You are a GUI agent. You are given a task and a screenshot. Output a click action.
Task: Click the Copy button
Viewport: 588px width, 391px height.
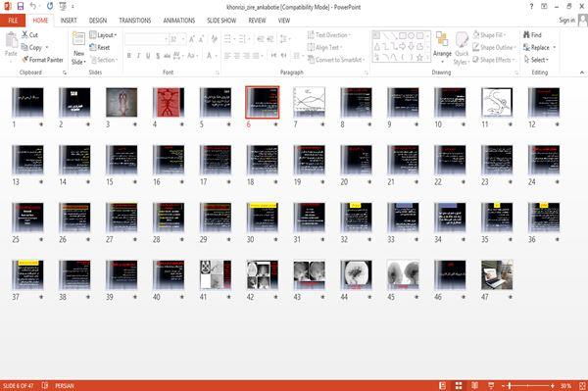tap(32, 47)
